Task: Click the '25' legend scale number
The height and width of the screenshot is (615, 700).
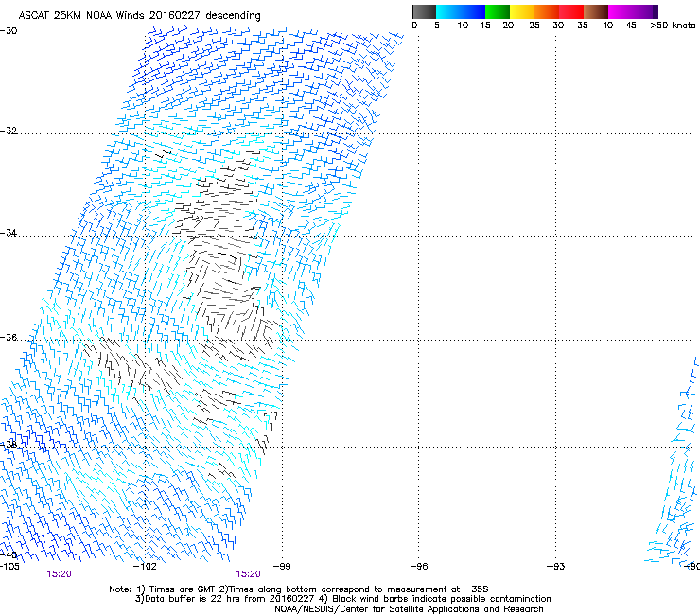Action: (534, 25)
